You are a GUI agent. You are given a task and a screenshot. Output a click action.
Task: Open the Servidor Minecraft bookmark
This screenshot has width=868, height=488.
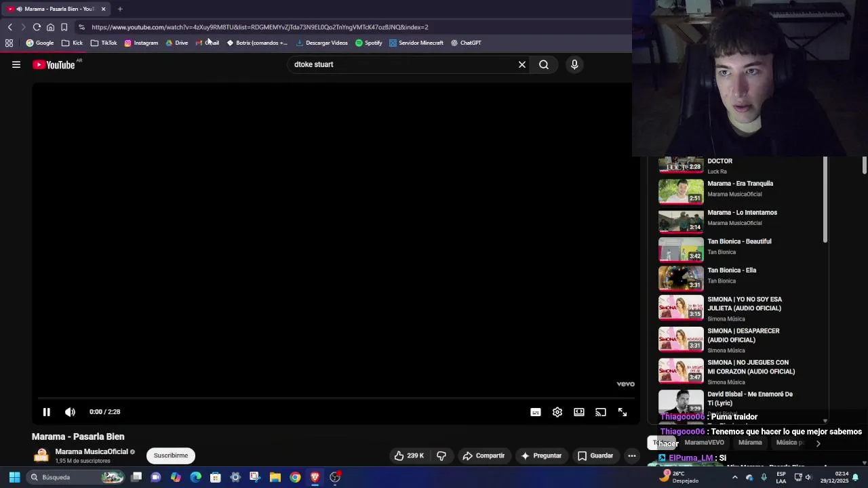coord(416,43)
